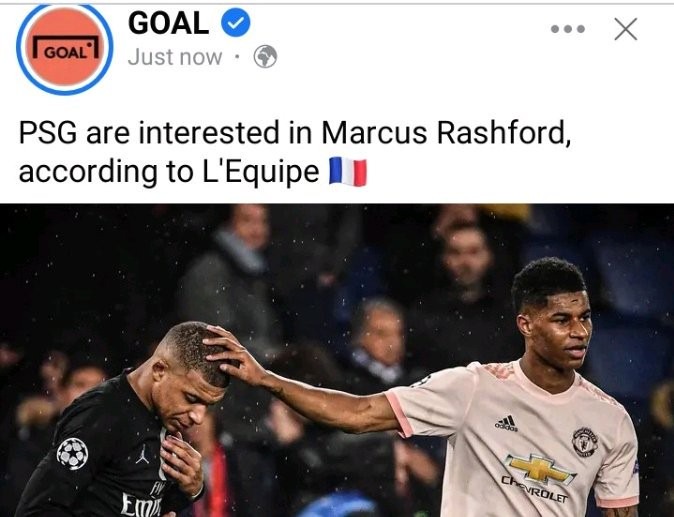The image size is (674, 517).
Task: Open the post photo of two players
Action: (337, 360)
